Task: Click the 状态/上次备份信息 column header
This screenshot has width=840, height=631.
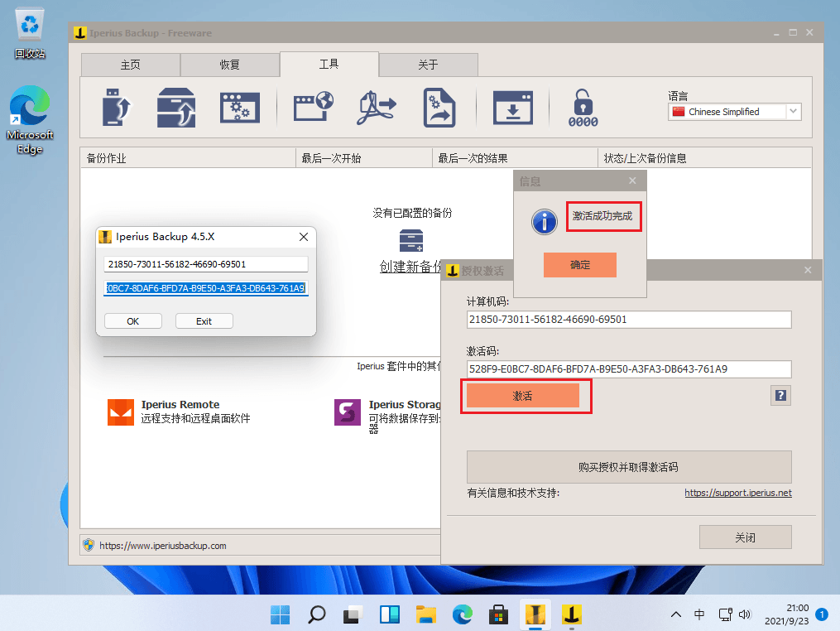Action: pos(704,158)
